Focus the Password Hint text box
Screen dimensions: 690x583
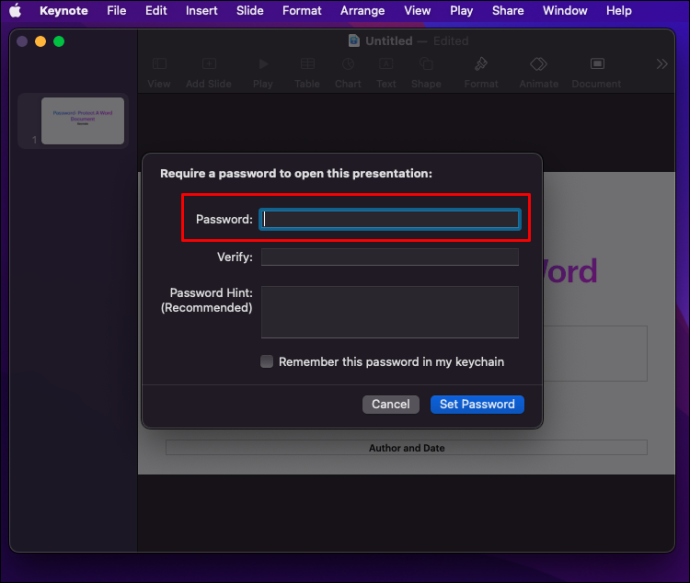[x=390, y=312]
